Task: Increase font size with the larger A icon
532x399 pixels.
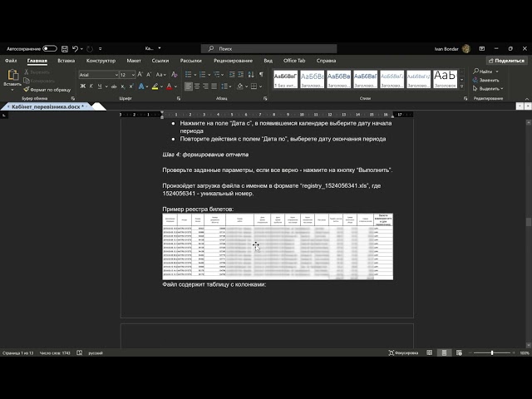Action: 140,74
